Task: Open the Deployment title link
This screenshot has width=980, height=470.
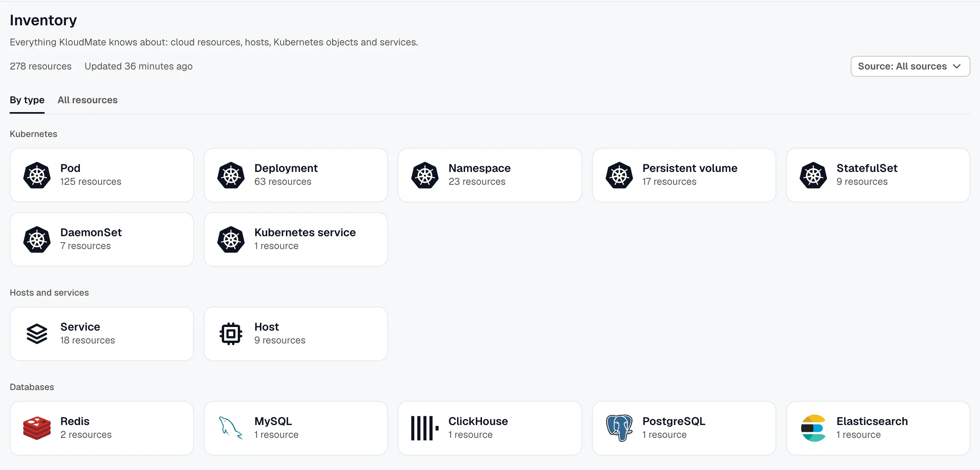Action: click(x=286, y=168)
